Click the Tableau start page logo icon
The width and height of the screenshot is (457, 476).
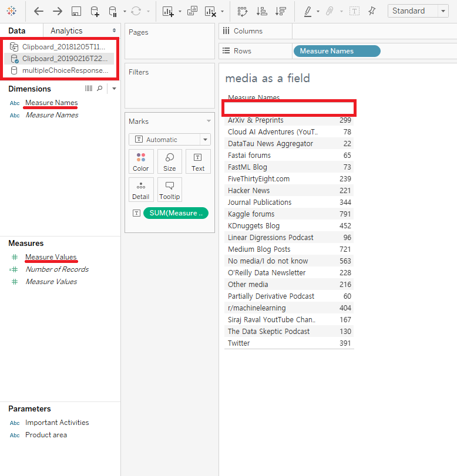[x=12, y=11]
